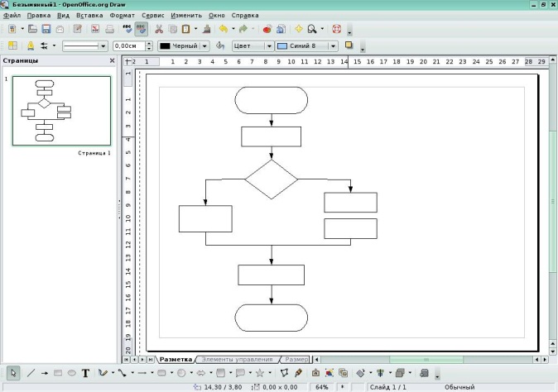
Task: Export directly as PDF icon
Action: pyautogui.click(x=95, y=29)
